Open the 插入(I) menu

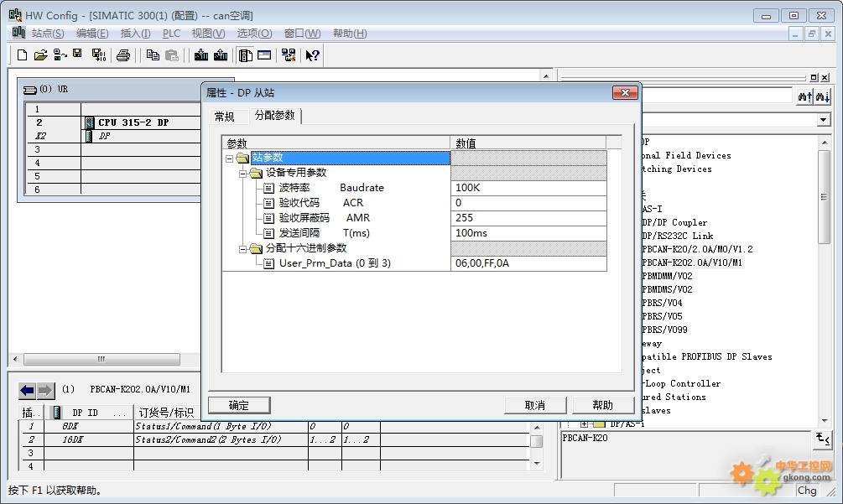click(136, 34)
